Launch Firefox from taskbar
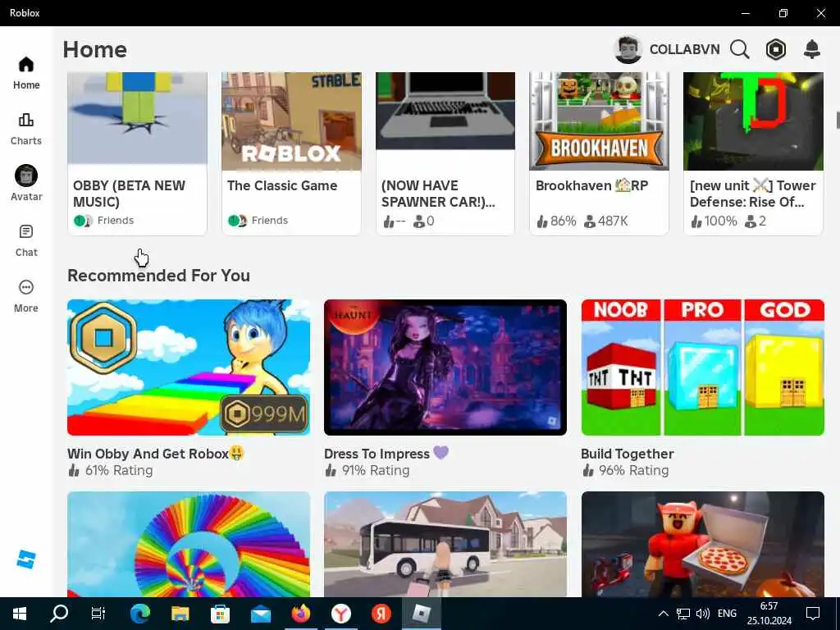 300,614
